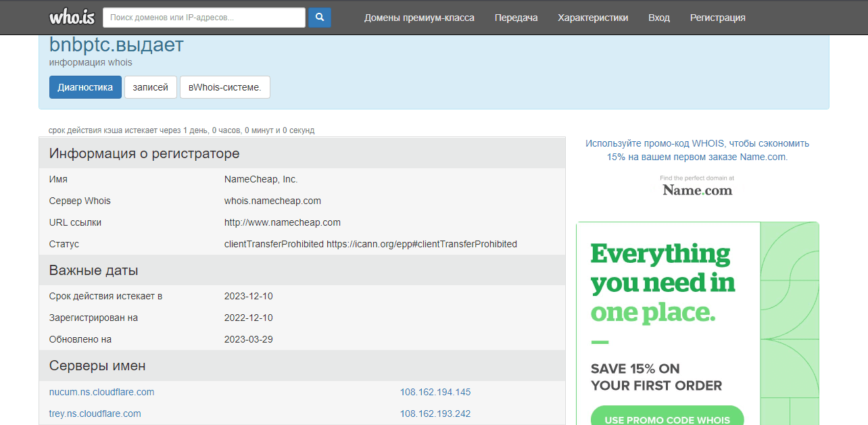Switch to the вWhois-системе tab
This screenshot has height=425, width=868.
[x=224, y=87]
